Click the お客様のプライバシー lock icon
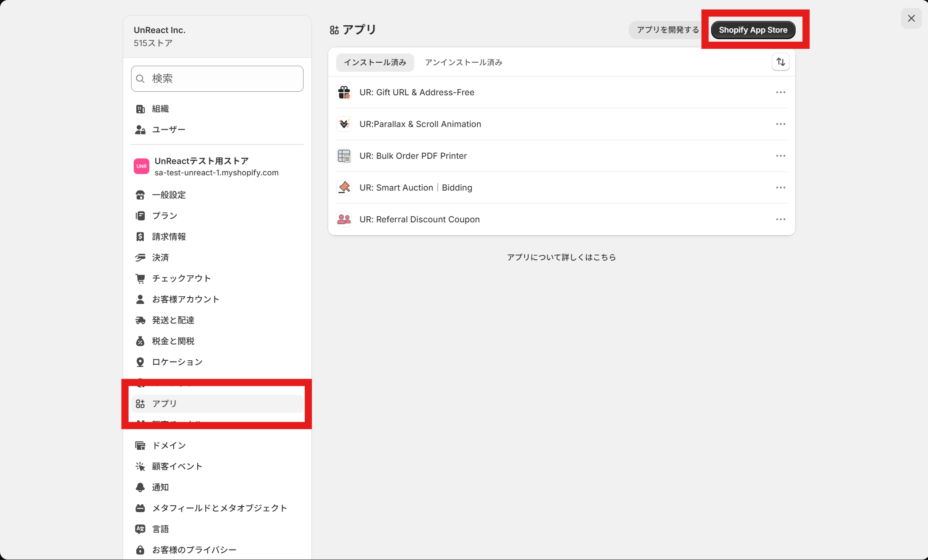Image resolution: width=928 pixels, height=560 pixels. 140,550
